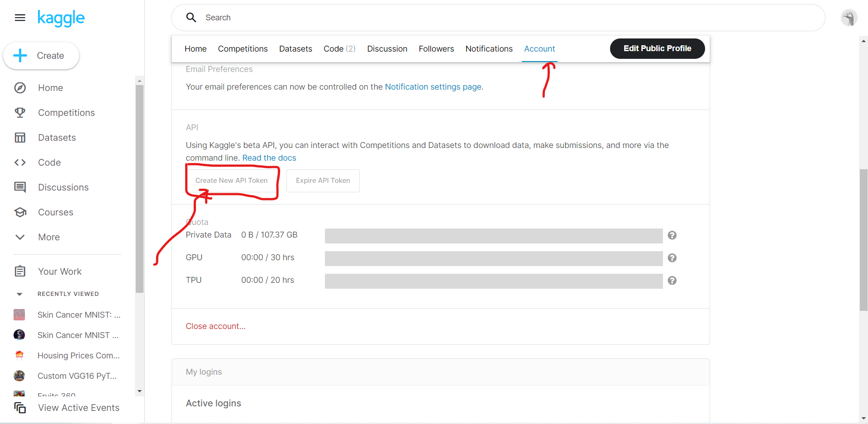This screenshot has width=868, height=424.
Task: Click the Close account... link
Action: [215, 326]
